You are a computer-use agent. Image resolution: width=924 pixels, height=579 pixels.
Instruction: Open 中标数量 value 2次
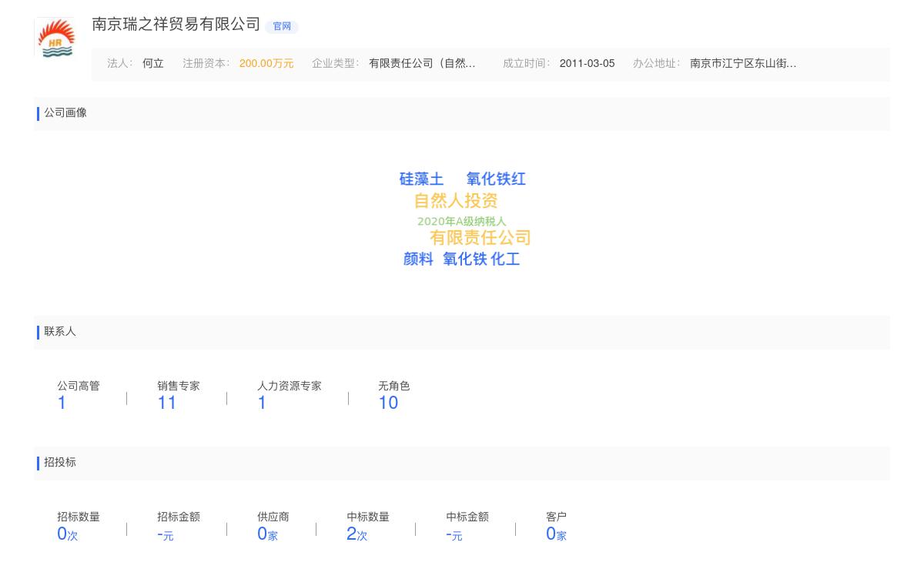[x=357, y=534]
